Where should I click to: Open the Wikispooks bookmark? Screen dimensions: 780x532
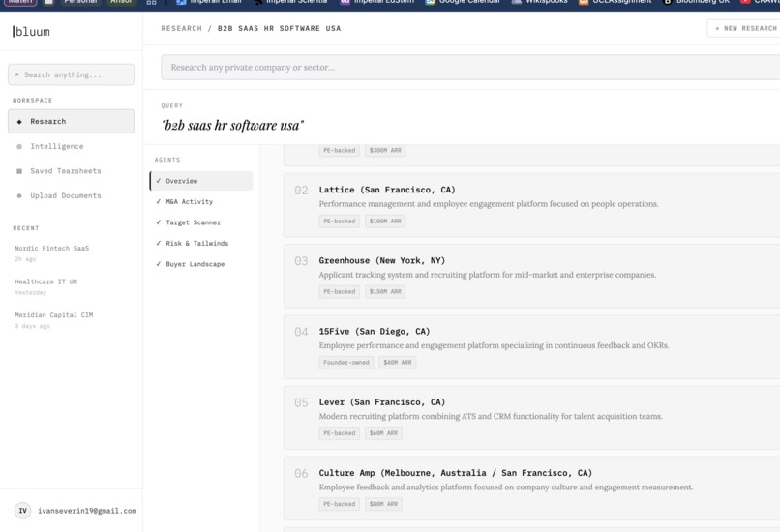coord(540,3)
